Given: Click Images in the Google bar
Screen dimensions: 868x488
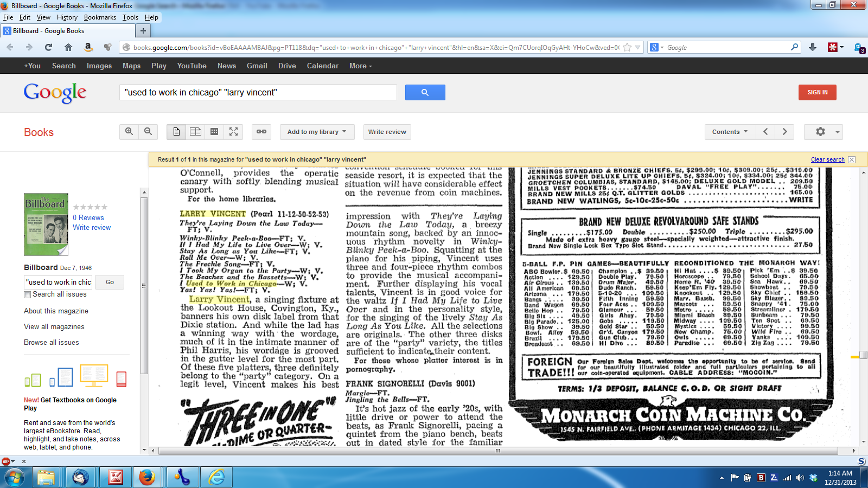Looking at the screenshot, I should tap(99, 66).
